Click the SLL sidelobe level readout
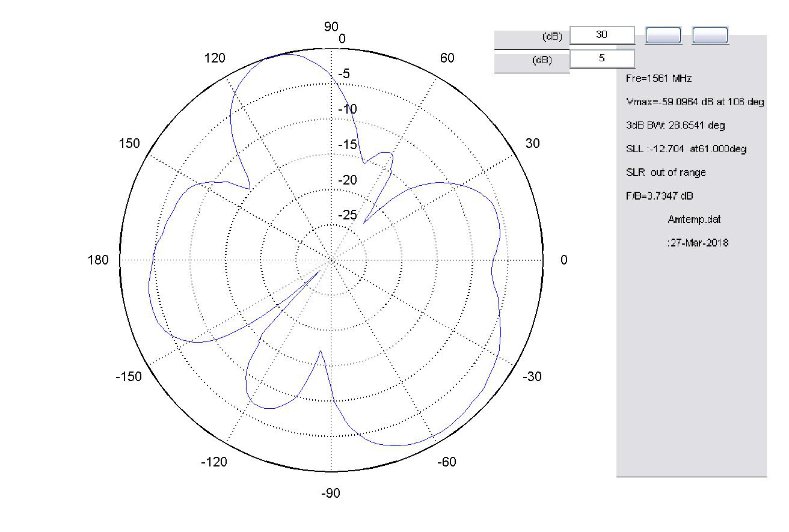789x532 pixels. point(686,149)
